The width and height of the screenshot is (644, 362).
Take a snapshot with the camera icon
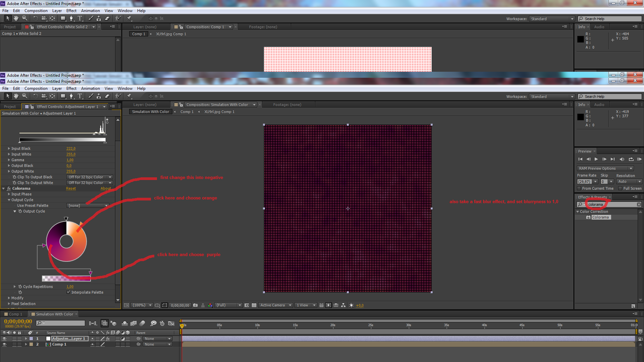196,305
